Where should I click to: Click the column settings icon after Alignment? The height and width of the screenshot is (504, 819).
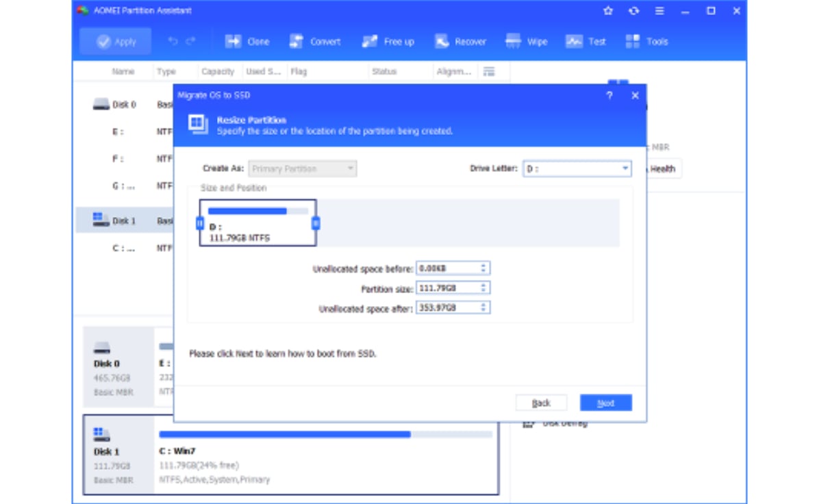[x=489, y=71]
